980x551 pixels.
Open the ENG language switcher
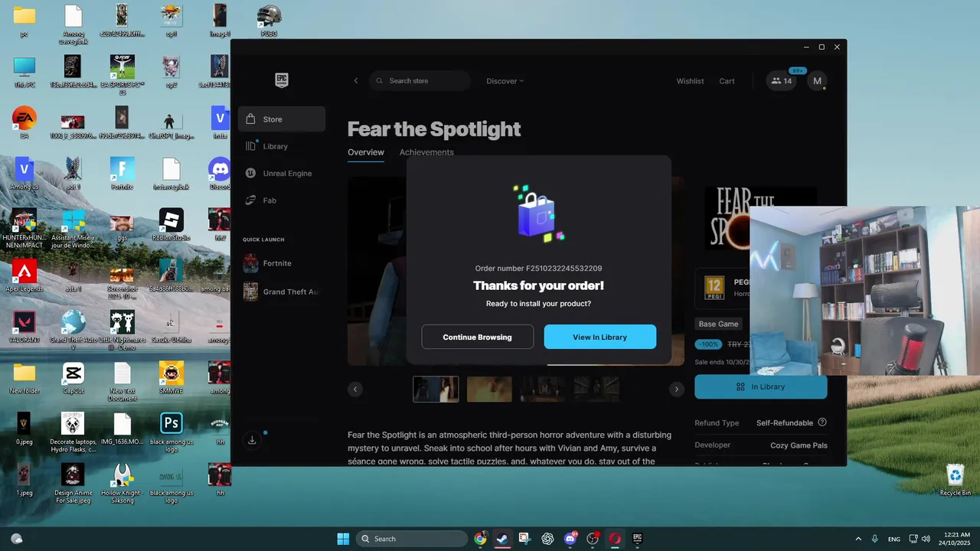pos(893,539)
